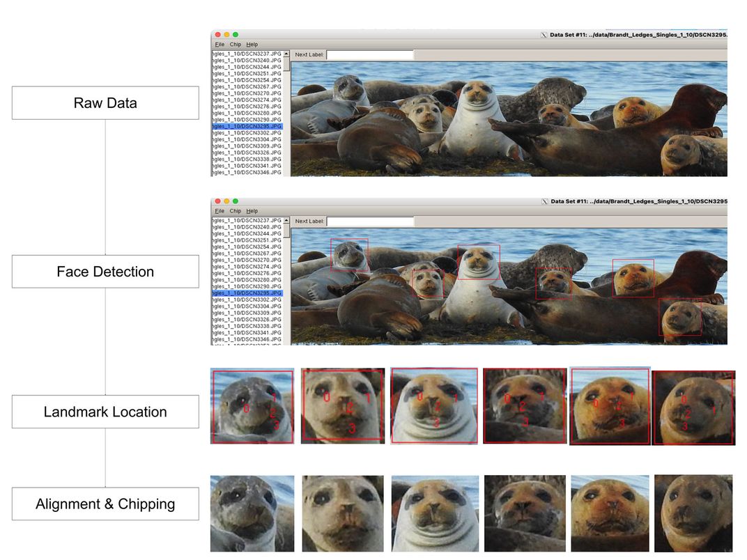Select DSCN3280.JPG in Raw Data file list
This screenshot has width=747, height=560.
(x=247, y=114)
